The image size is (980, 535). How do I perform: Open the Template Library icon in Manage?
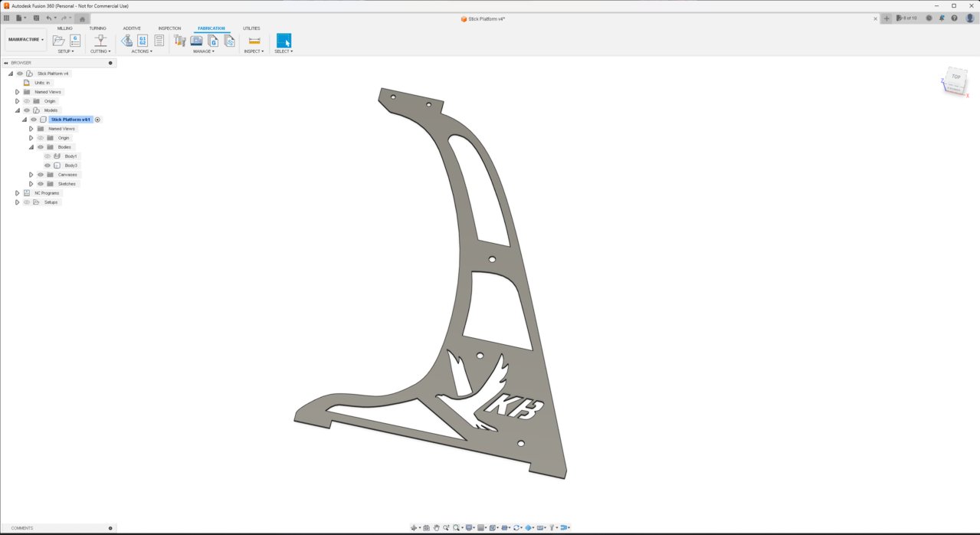(x=229, y=41)
